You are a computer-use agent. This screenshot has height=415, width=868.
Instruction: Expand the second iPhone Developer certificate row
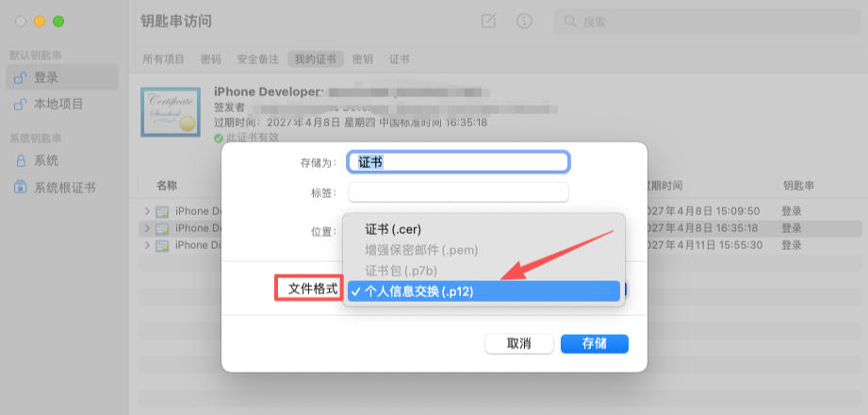coord(147,227)
